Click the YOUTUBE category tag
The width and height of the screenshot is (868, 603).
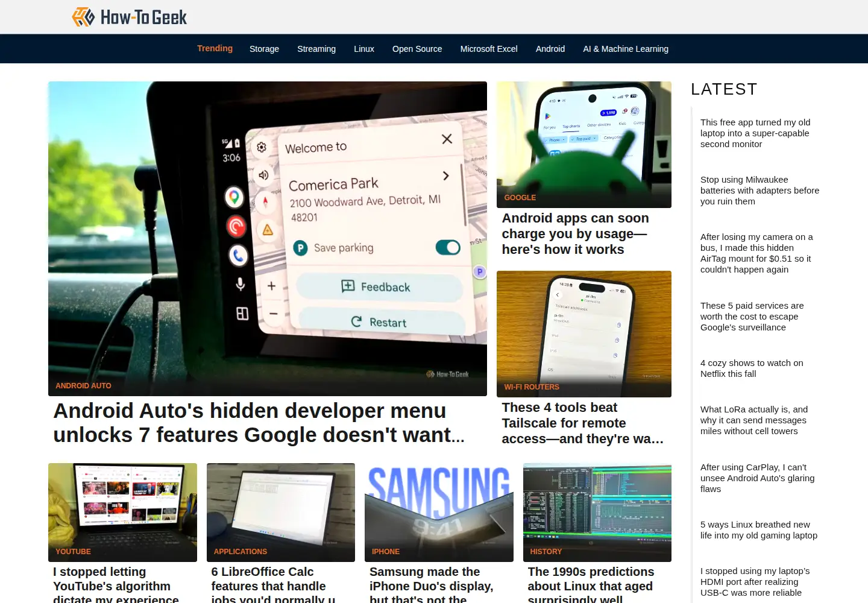(73, 552)
